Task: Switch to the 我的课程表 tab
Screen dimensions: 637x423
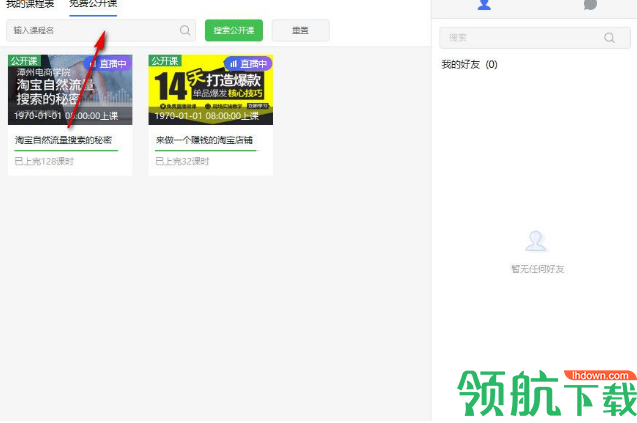Action: tap(30, 4)
